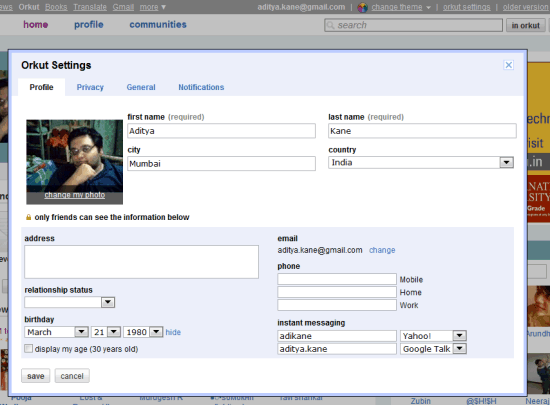The width and height of the screenshot is (550, 405).
Task: Click the Zubin friend name in background
Action: (x=421, y=401)
